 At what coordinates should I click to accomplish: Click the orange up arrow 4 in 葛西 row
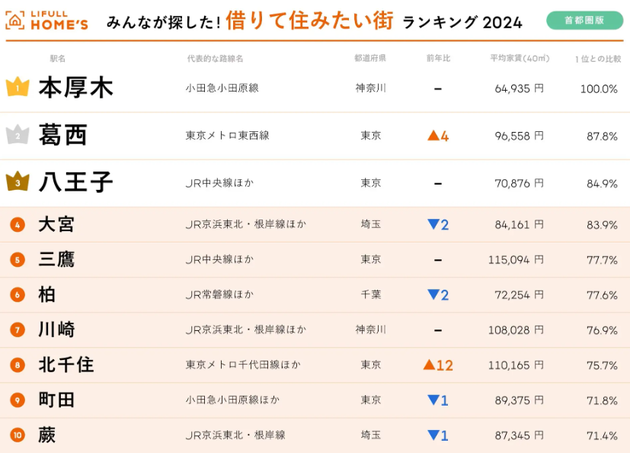pos(438,136)
